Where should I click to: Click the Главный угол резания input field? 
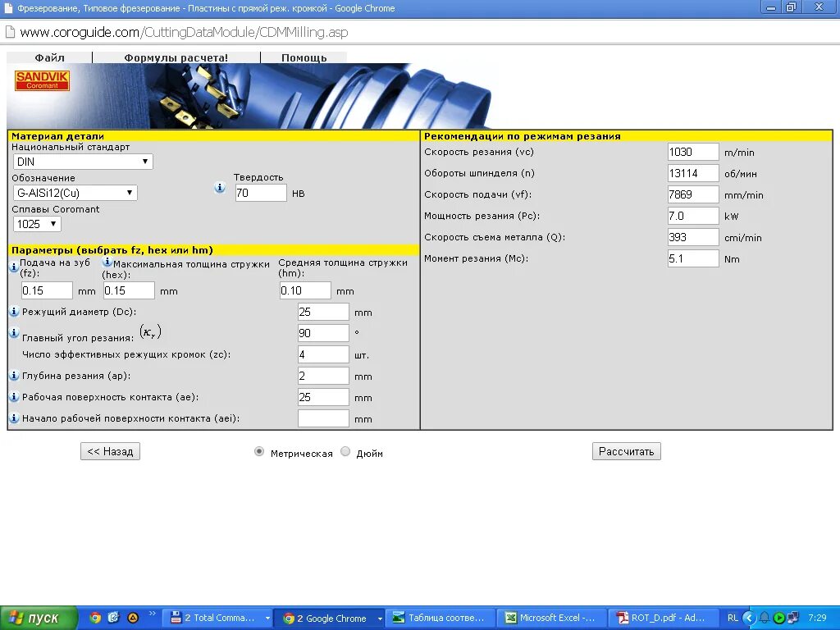323,333
